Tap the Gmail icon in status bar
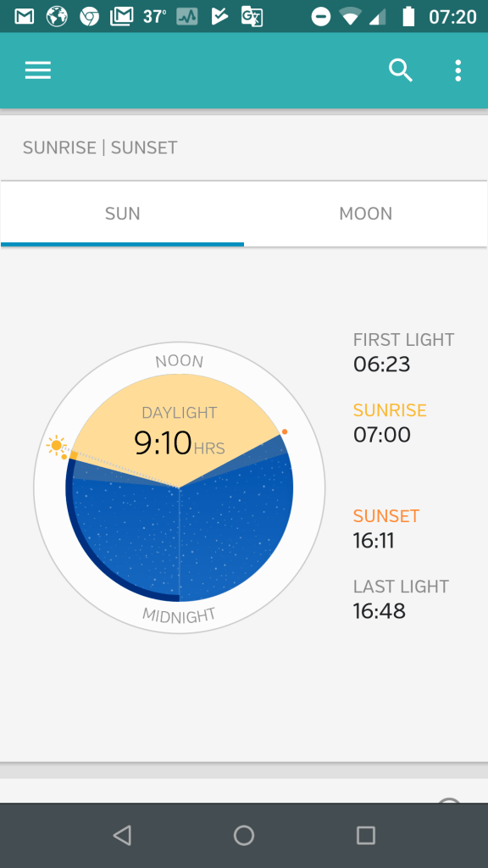The image size is (488, 868). click(x=25, y=17)
